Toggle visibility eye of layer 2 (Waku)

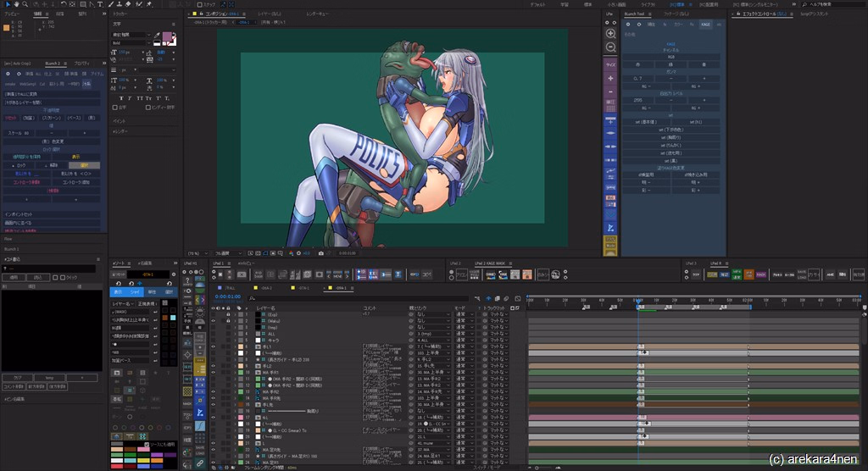[x=213, y=320]
